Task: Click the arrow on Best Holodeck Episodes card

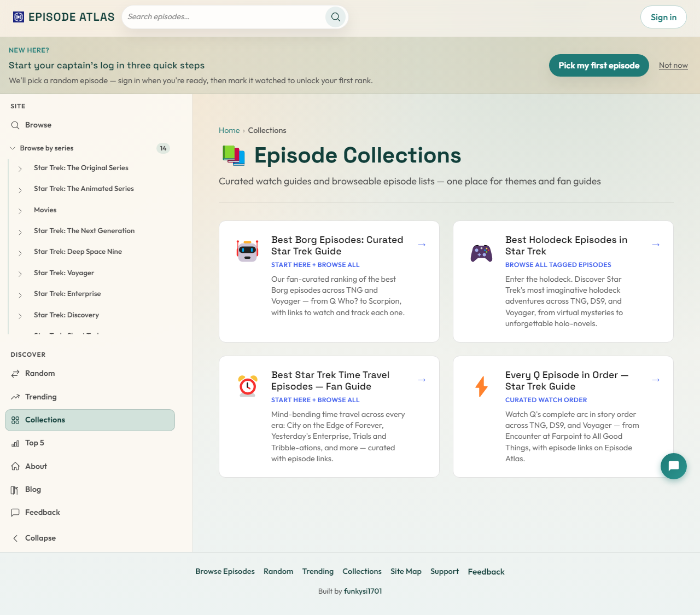Action: pyautogui.click(x=656, y=245)
